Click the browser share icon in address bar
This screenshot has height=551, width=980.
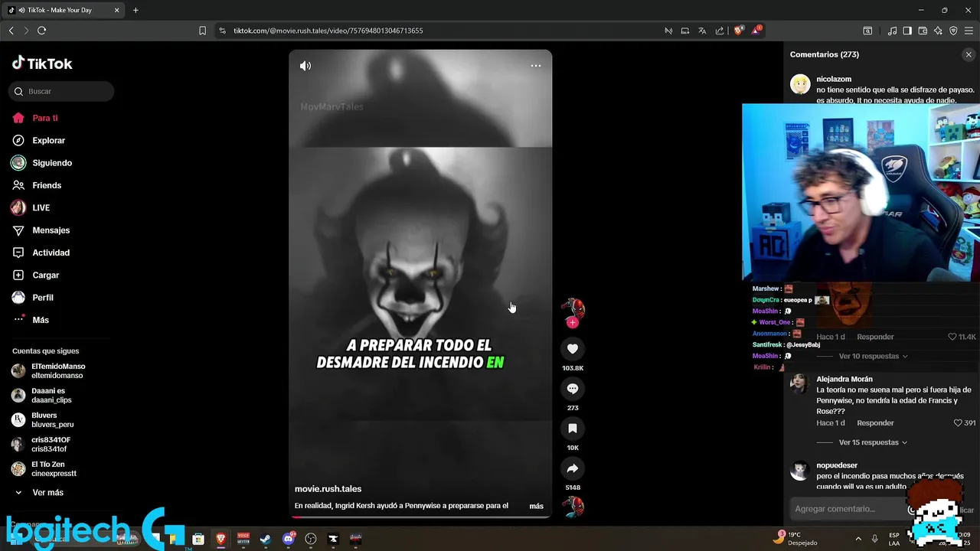720,31
